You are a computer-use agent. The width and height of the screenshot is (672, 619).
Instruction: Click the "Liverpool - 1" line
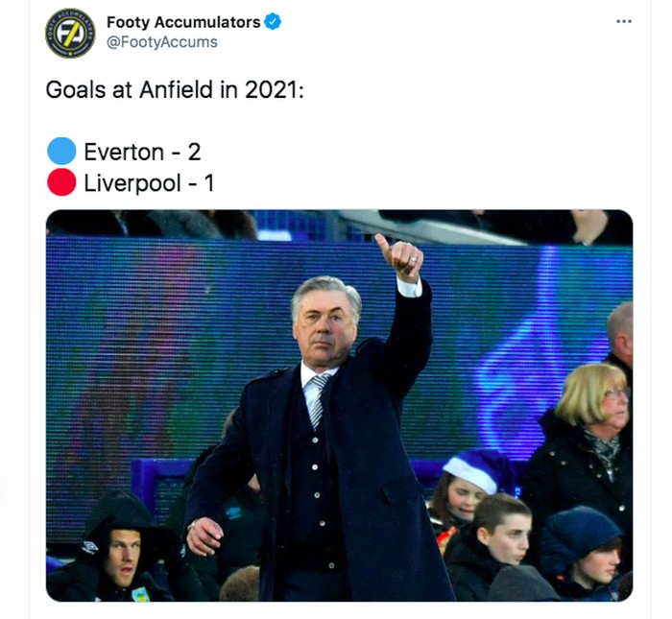coord(149,182)
